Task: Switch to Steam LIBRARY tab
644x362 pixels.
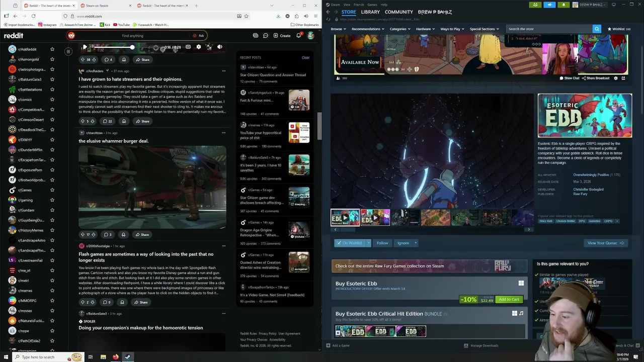Action: pyautogui.click(x=370, y=12)
